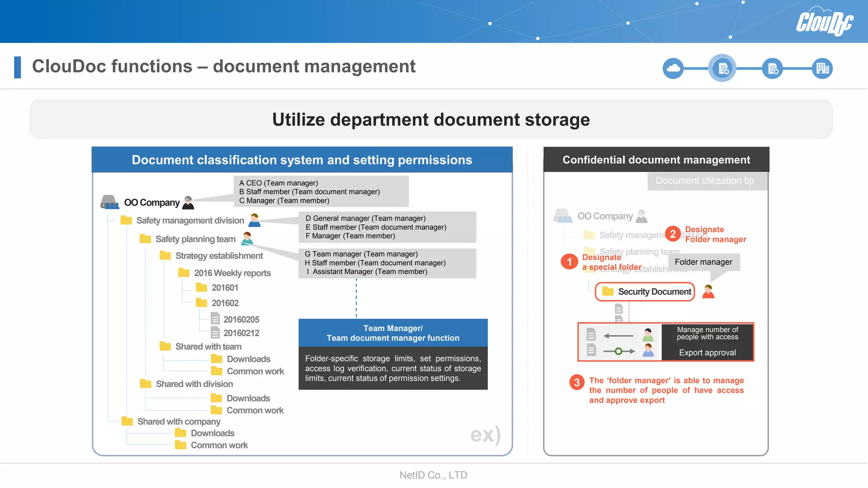
Task: Click the Export approval label
Action: click(x=707, y=352)
